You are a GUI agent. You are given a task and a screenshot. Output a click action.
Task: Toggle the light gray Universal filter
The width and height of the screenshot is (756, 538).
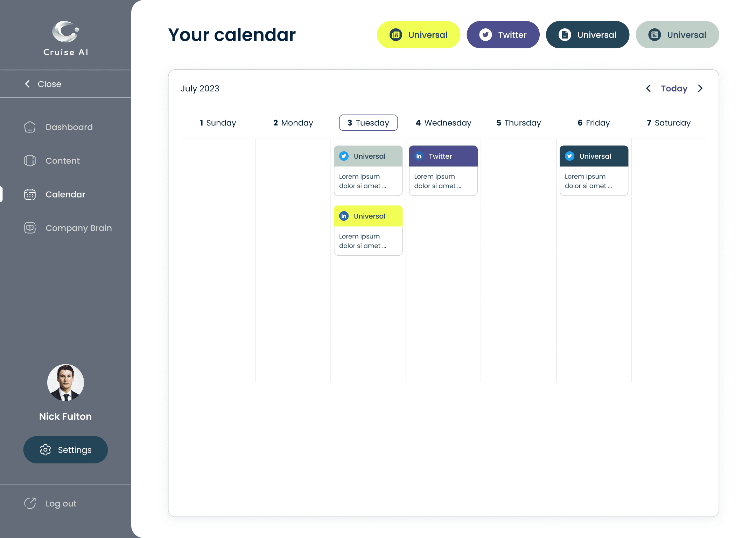677,35
